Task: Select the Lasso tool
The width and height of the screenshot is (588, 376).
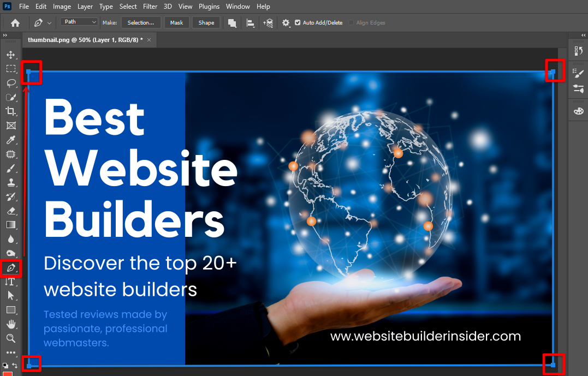Action: point(11,83)
